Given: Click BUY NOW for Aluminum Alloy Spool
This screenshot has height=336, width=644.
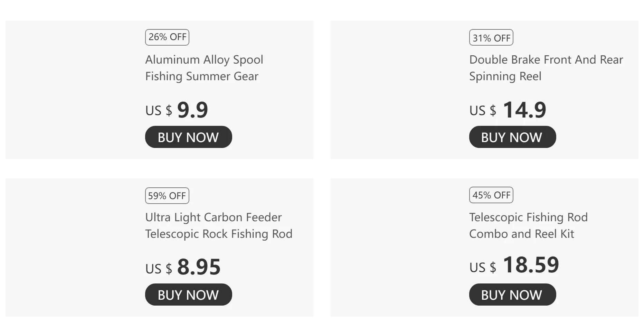Looking at the screenshot, I should pyautogui.click(x=188, y=137).
